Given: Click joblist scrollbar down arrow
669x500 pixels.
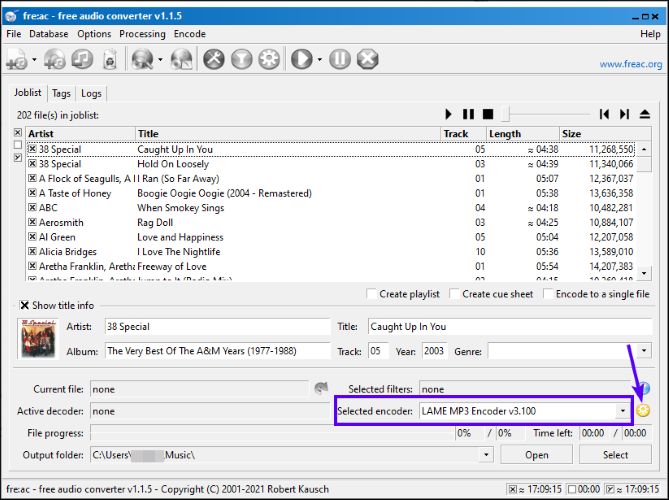Looking at the screenshot, I should (x=644, y=273).
